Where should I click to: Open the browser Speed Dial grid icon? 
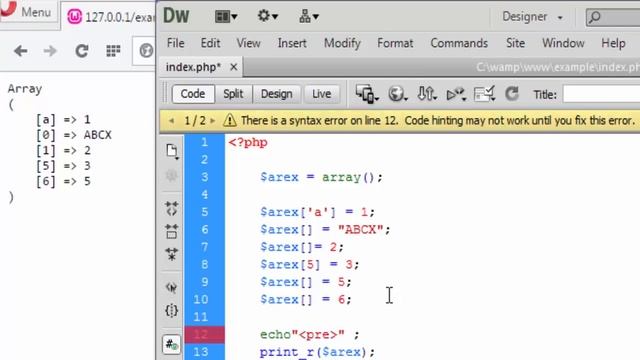point(113,51)
